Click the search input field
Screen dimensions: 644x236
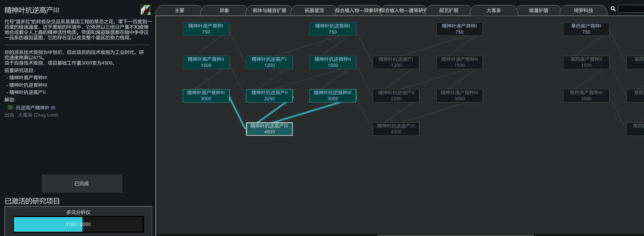point(631,9)
